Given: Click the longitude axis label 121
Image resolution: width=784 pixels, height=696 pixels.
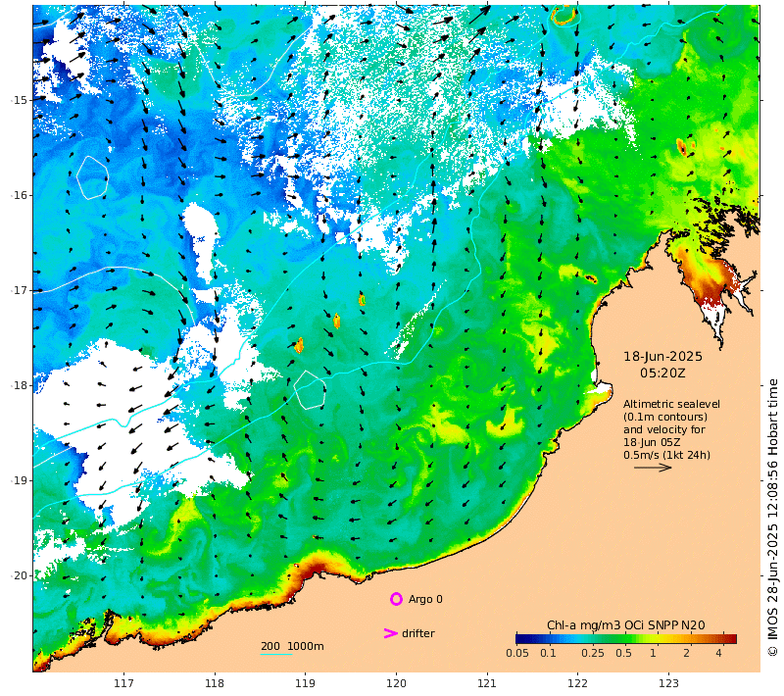Looking at the screenshot, I should 487,683.
